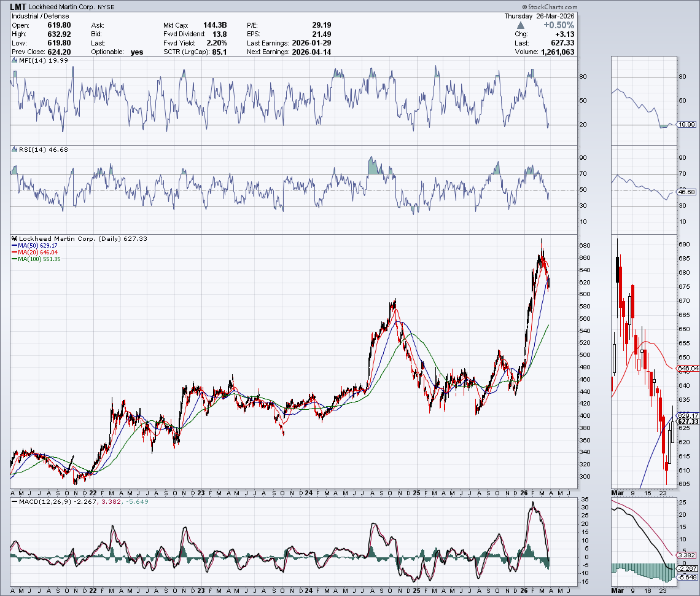700x596 pixels.
Task: Click the Last Earnings date 2026-01-29
Action: [311, 43]
